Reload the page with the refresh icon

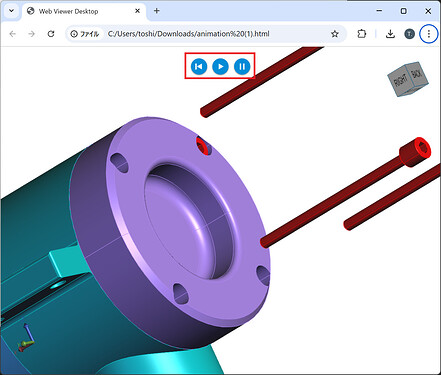tap(51, 34)
